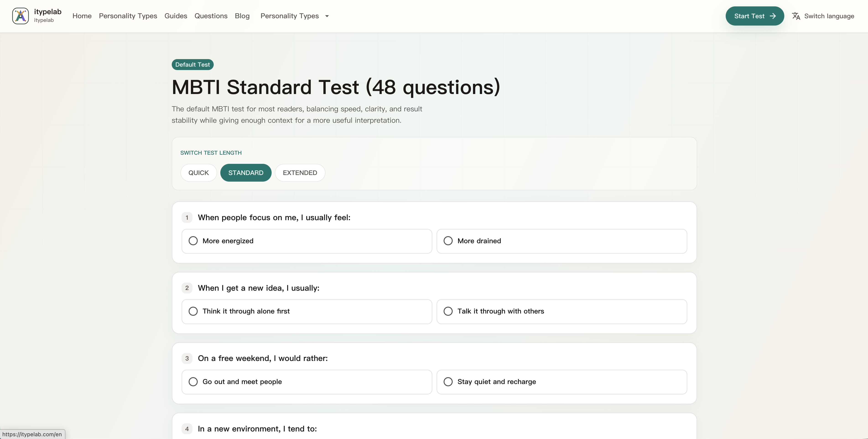Click the question number 1 badge
Viewport: 868px width, 439px height.
[x=187, y=217]
